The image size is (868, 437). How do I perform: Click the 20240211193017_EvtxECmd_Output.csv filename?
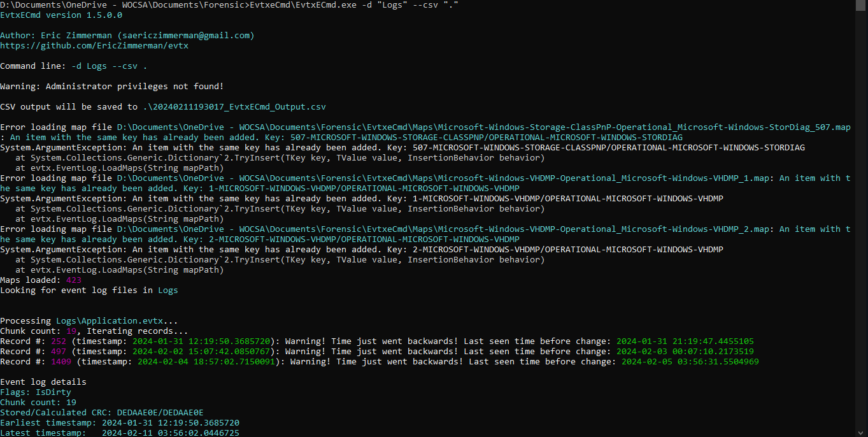tap(236, 107)
